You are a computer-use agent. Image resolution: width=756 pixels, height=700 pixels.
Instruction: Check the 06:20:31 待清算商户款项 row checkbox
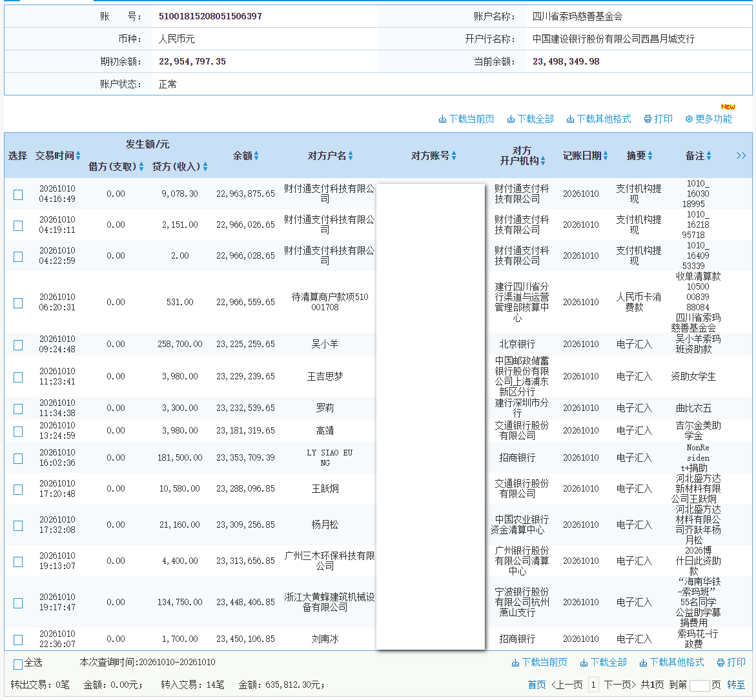tap(18, 303)
